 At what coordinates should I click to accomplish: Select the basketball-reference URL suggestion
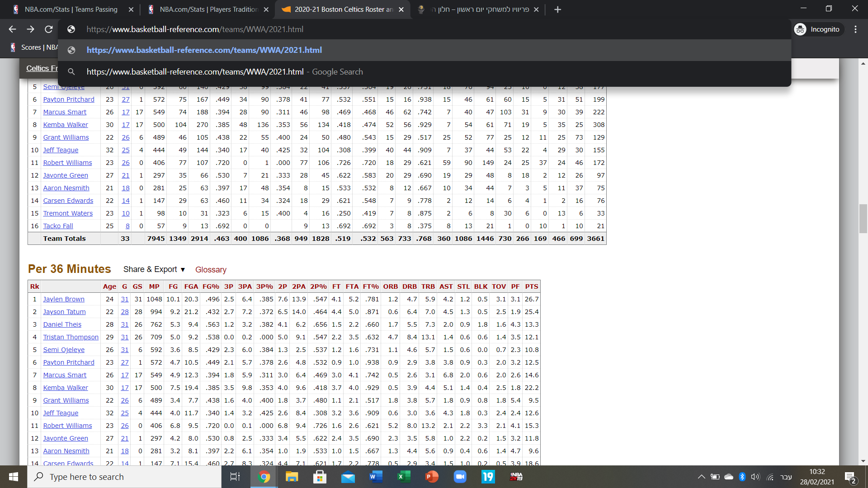pyautogui.click(x=425, y=50)
